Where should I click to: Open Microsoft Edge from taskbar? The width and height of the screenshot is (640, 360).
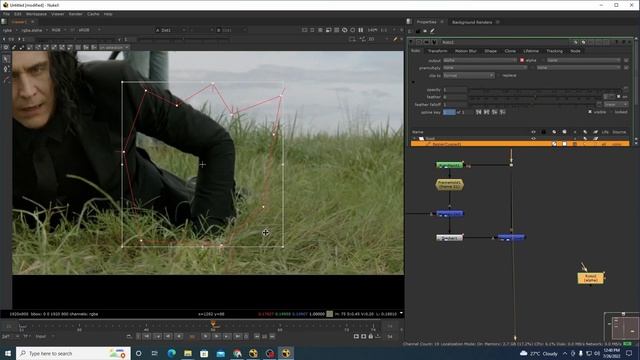pyautogui.click(x=171, y=353)
